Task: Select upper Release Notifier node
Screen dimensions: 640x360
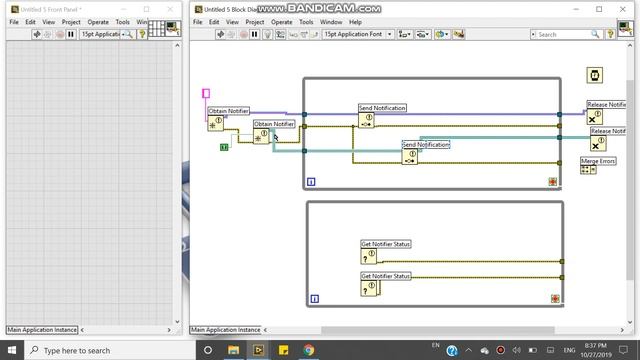Action: 595,117
